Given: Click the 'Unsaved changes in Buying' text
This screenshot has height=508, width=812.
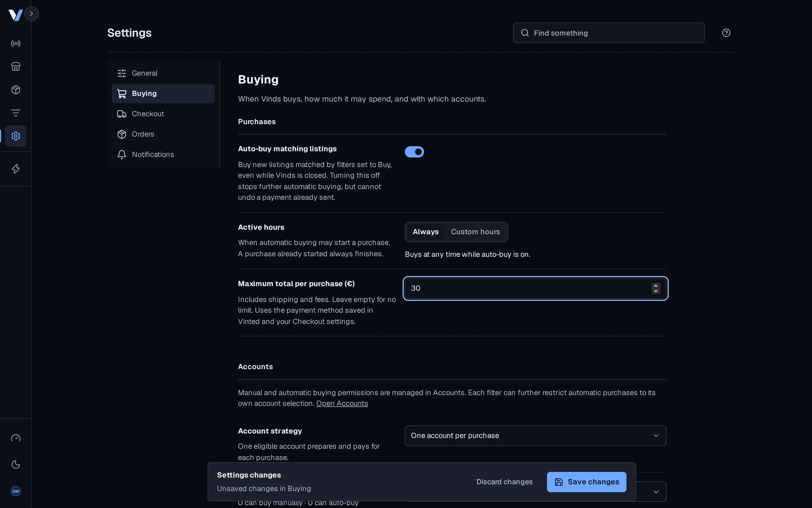Looking at the screenshot, I should click(x=264, y=489).
